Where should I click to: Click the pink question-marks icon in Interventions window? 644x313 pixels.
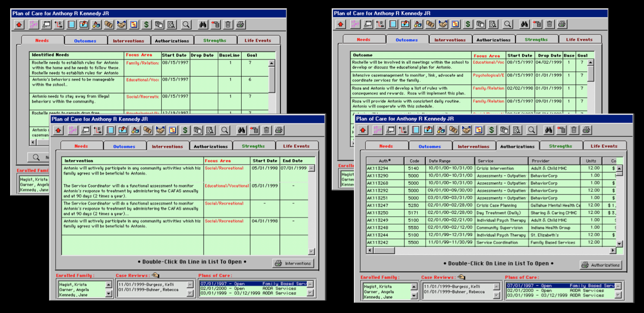pyautogui.click(x=73, y=130)
